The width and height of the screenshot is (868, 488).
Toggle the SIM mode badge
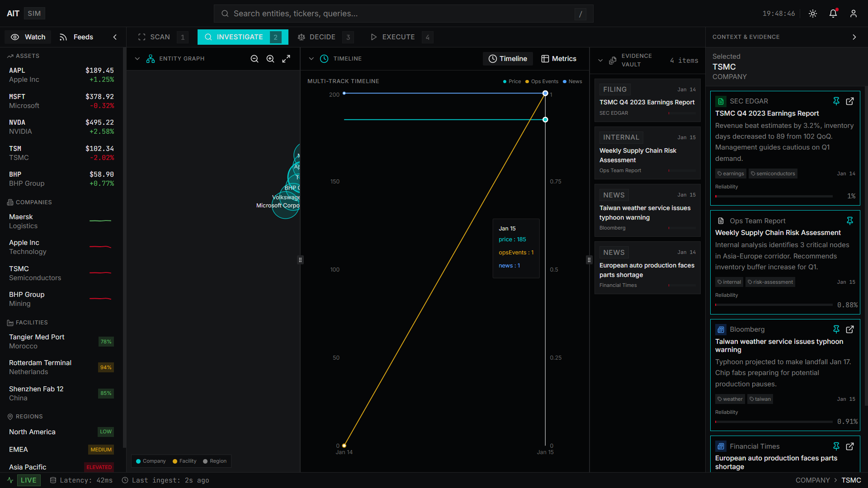[x=34, y=14]
